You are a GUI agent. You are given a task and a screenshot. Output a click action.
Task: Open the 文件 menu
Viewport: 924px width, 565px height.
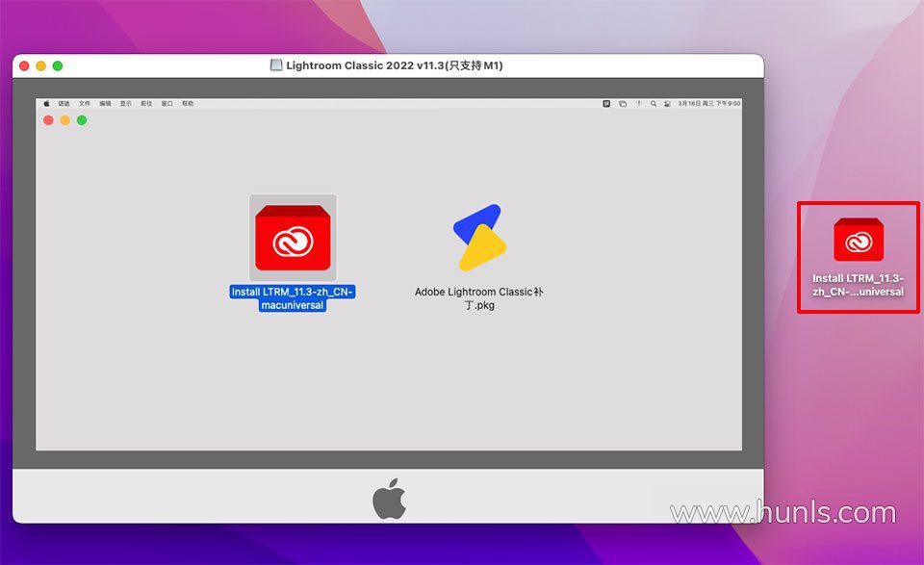click(85, 104)
